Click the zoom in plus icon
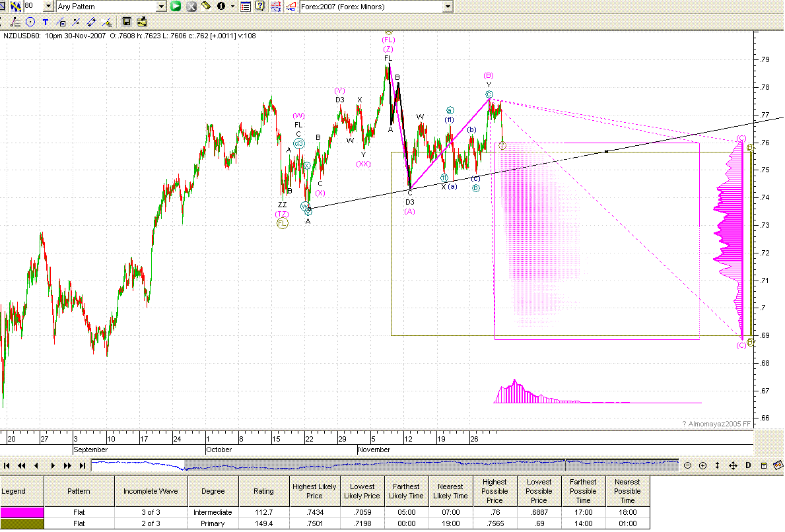Image resolution: width=785 pixels, height=532 pixels. tap(703, 465)
